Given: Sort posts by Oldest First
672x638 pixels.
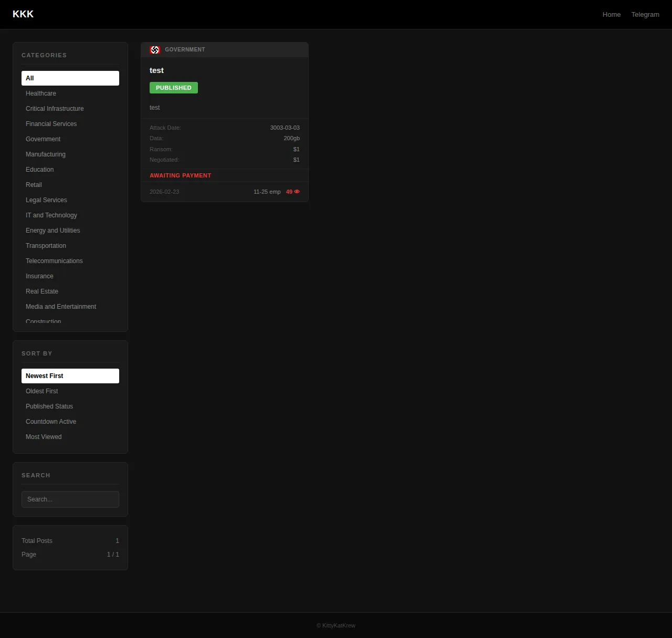Looking at the screenshot, I should coord(42,391).
